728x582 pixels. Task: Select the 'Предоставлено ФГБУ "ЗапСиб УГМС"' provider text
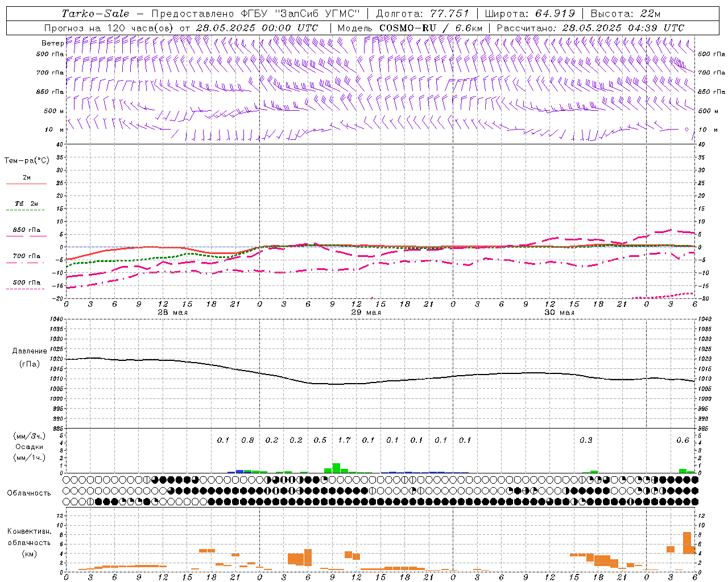pos(256,14)
